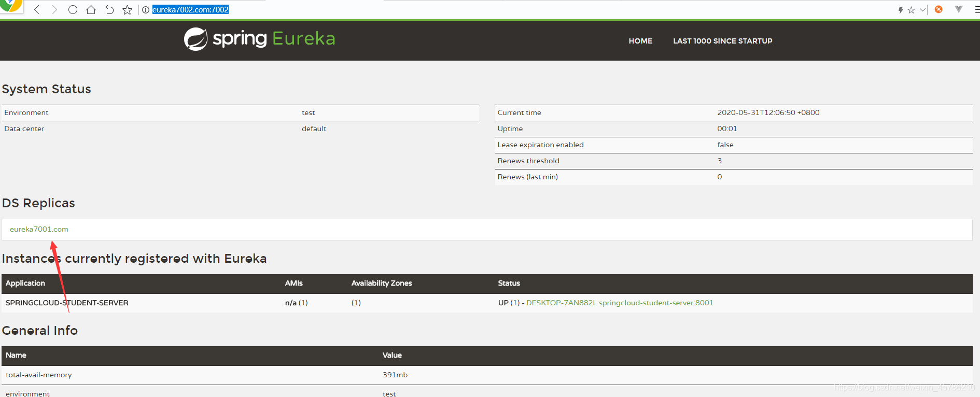Open the browser hamburger menu
The height and width of the screenshot is (397, 980).
pos(977,10)
